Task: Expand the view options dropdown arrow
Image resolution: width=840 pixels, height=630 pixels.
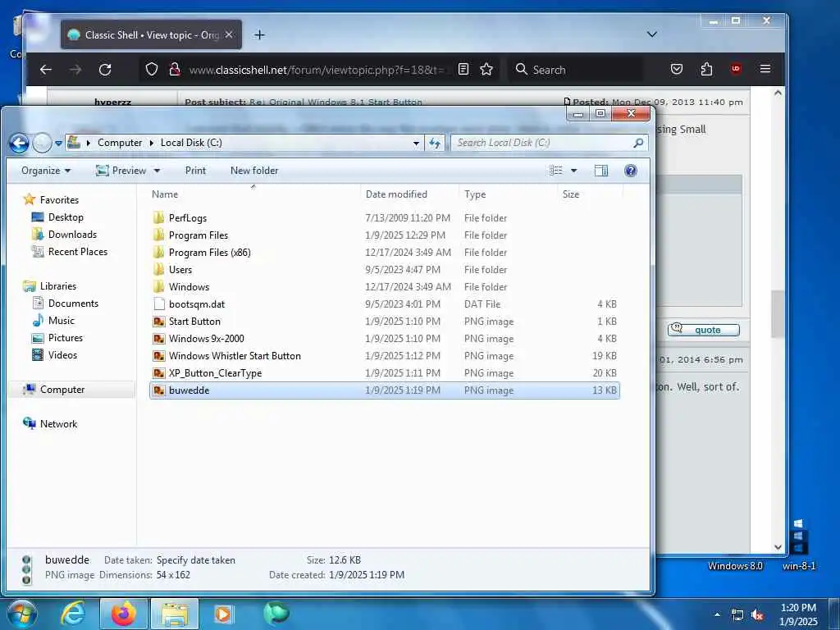Action: click(573, 171)
